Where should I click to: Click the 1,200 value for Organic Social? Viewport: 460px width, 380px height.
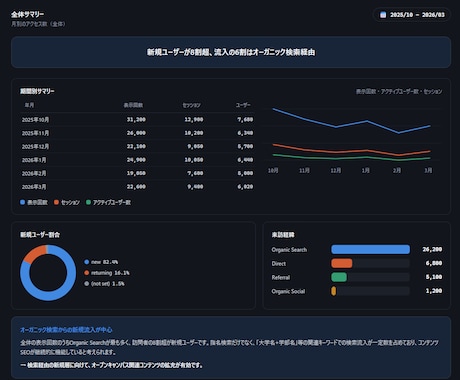click(x=434, y=291)
